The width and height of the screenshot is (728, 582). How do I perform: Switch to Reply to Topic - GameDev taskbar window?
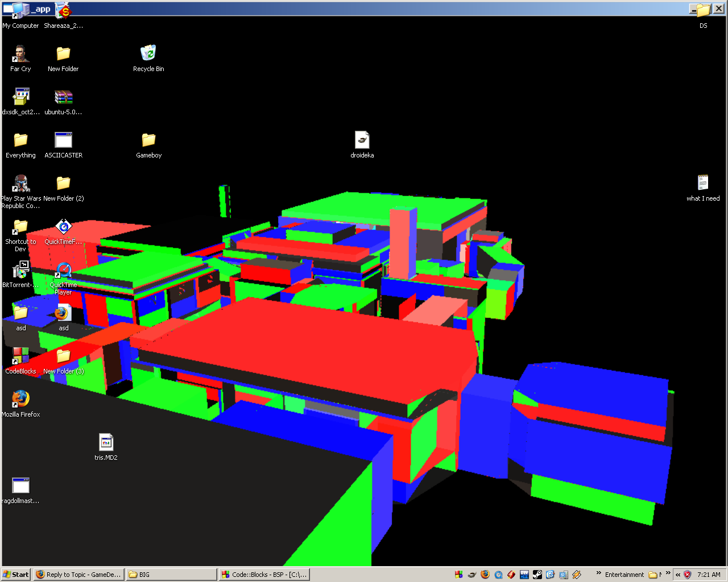(78, 575)
